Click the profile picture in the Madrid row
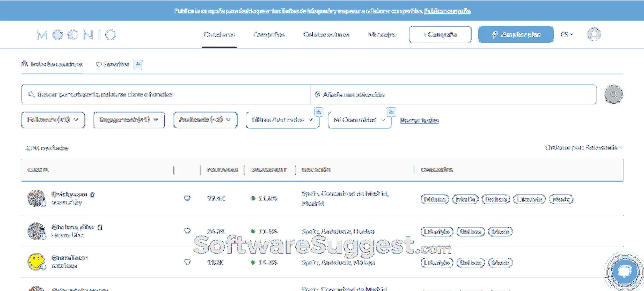Image resolution: width=644 pixels, height=291 pixels. (36, 198)
